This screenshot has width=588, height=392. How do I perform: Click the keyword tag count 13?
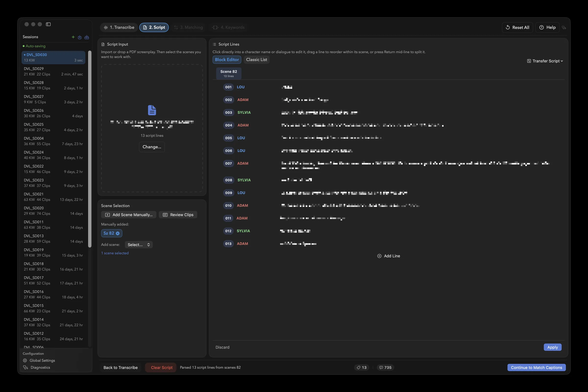361,367
